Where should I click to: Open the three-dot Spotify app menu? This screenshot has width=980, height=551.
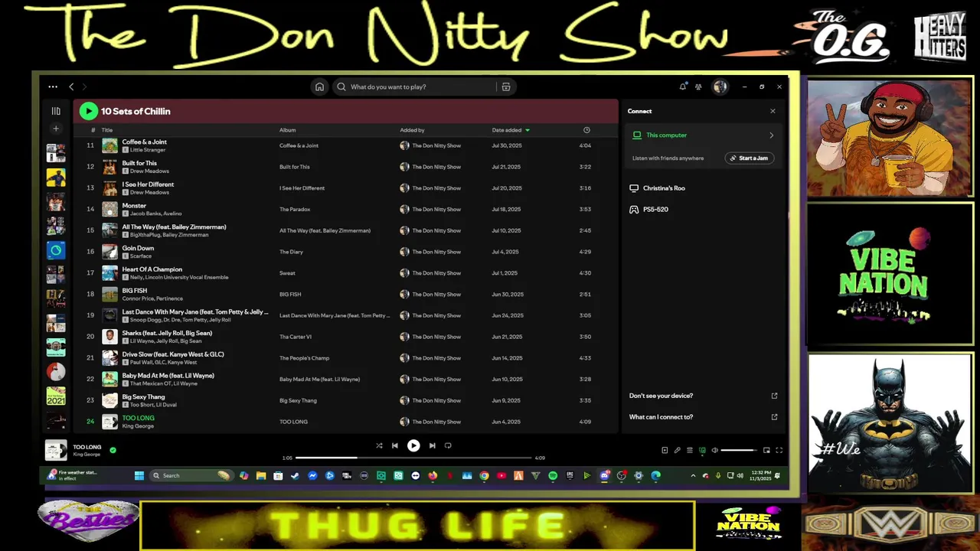[53, 86]
